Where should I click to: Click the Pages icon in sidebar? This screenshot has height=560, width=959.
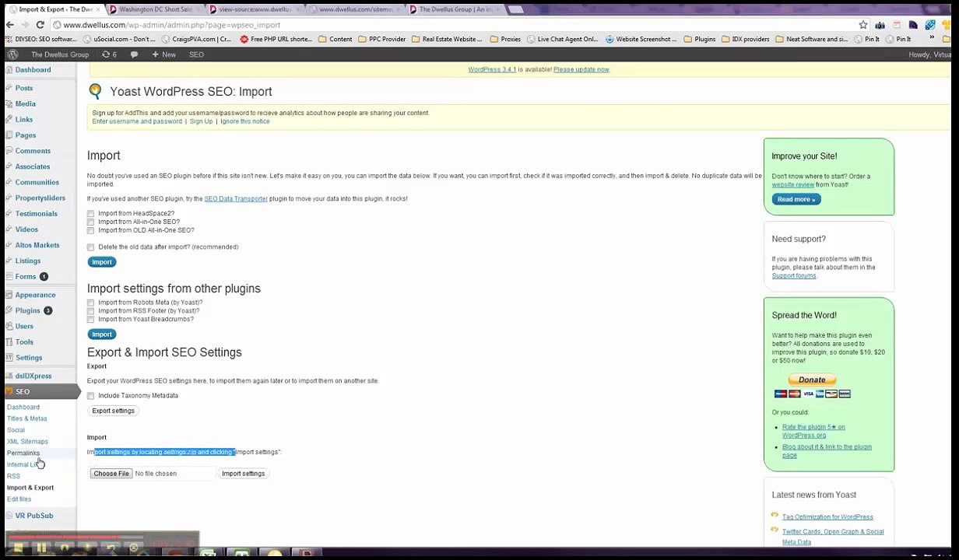click(x=9, y=135)
